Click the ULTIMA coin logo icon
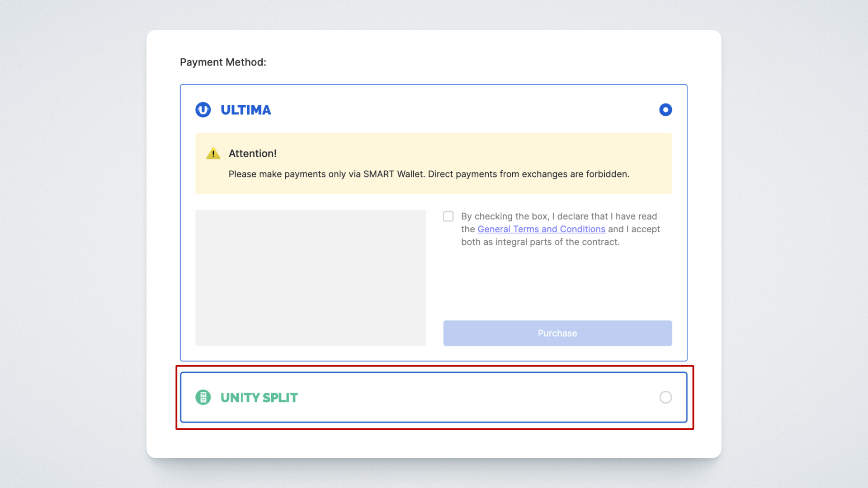The height and width of the screenshot is (488, 868). click(x=203, y=110)
